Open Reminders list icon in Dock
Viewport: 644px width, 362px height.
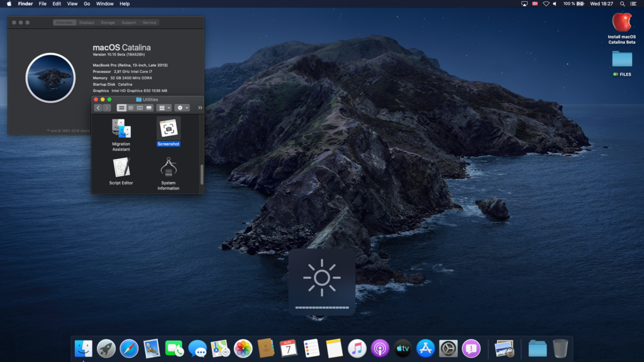point(311,349)
